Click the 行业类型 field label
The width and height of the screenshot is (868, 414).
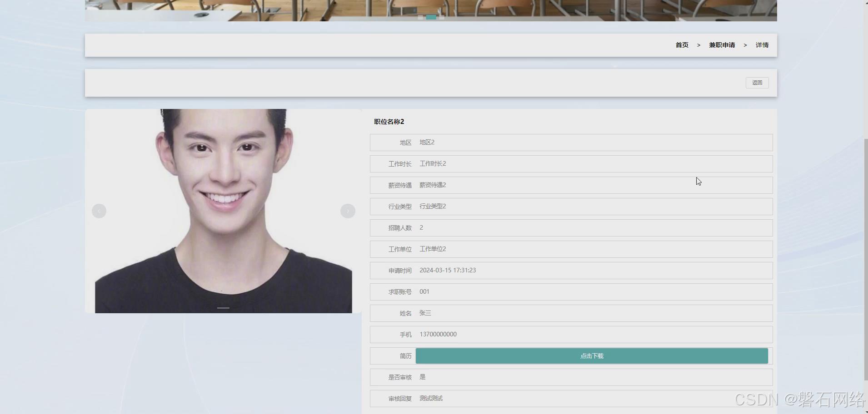pyautogui.click(x=400, y=207)
